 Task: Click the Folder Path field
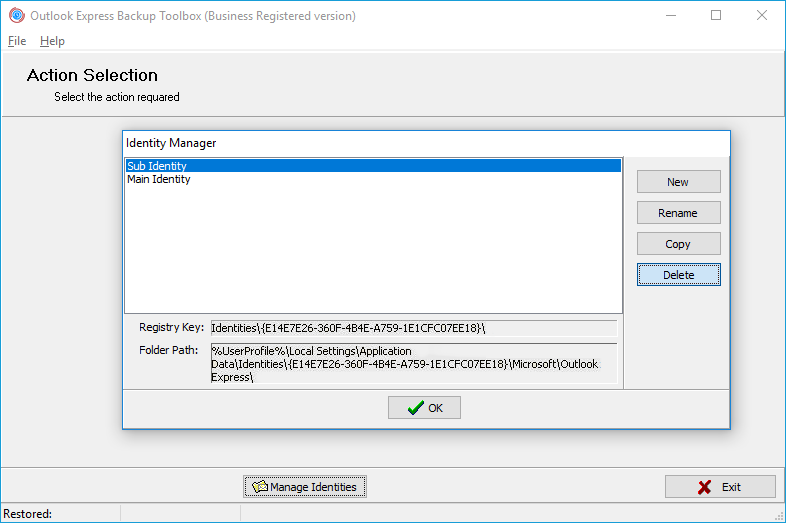[413, 364]
